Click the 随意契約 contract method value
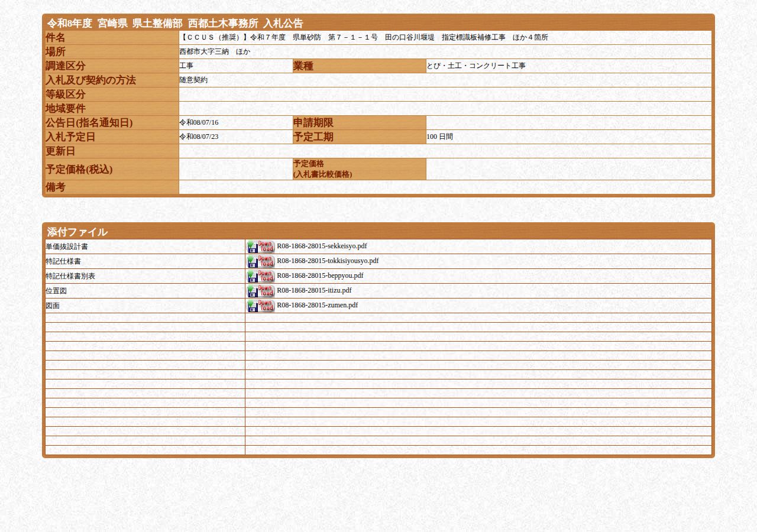The image size is (757, 532). pos(193,80)
